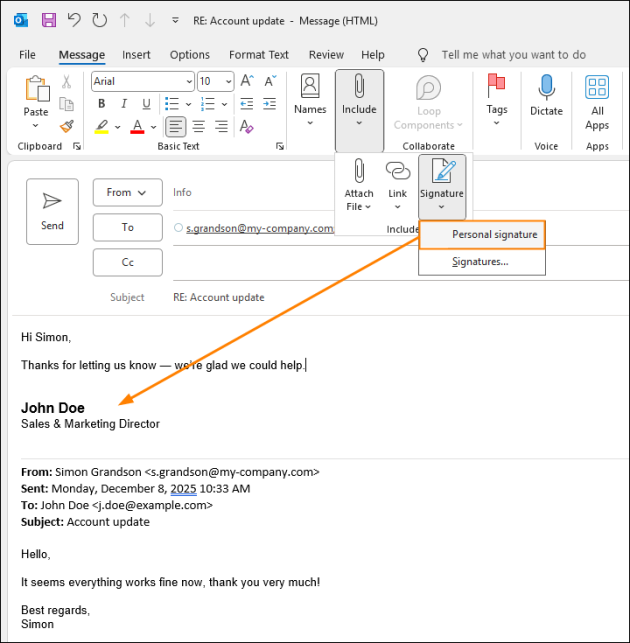Open Customize Quick Access Toolbar menu
Image resolution: width=630 pixels, height=643 pixels.
point(175,20)
